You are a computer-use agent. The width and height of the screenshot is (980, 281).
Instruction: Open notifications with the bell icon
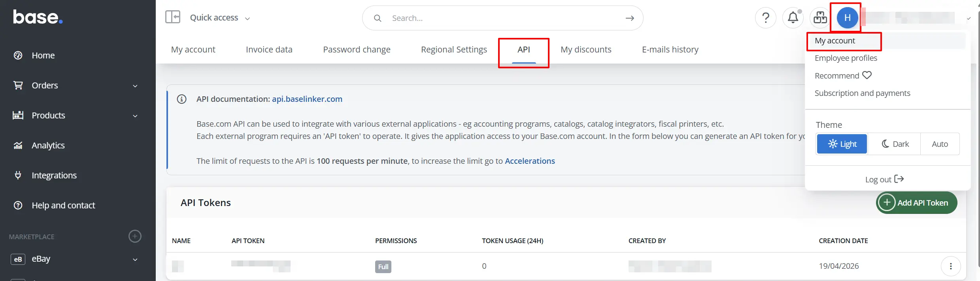[793, 18]
